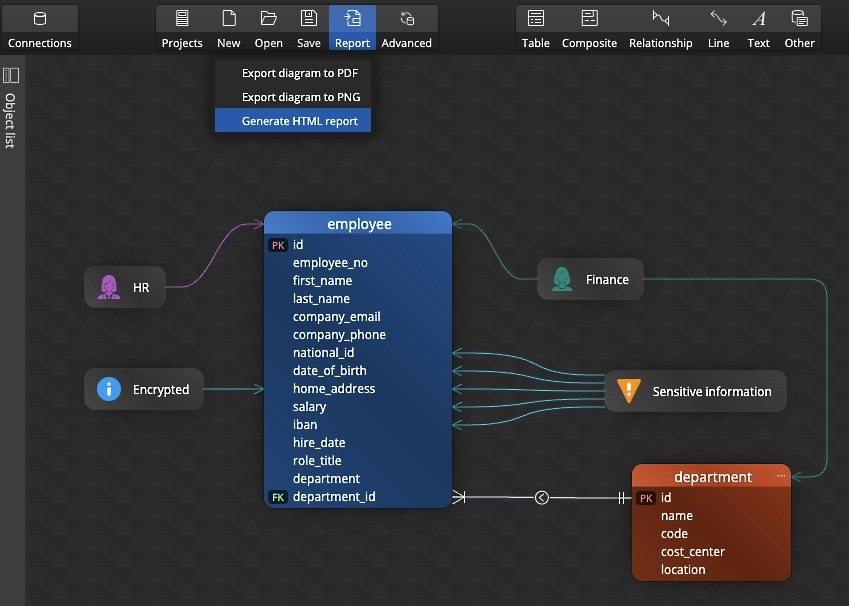Click the Sensitive information warning icon

coord(629,390)
